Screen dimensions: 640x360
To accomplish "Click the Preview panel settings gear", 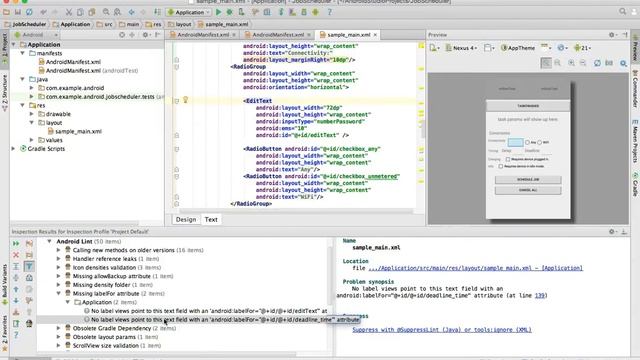I will [612, 35].
